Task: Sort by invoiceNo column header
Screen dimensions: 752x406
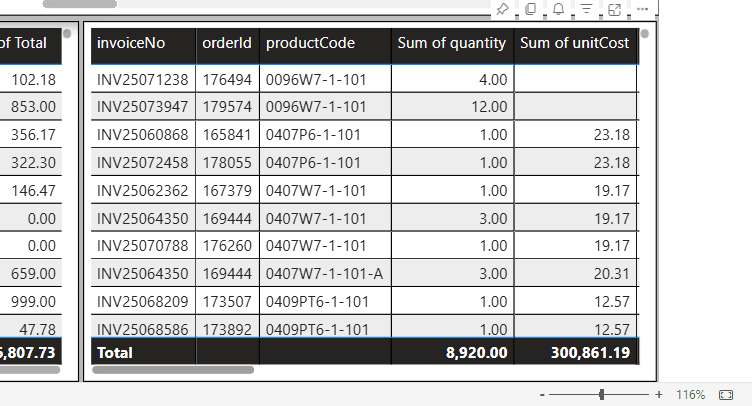Action: click(x=131, y=43)
